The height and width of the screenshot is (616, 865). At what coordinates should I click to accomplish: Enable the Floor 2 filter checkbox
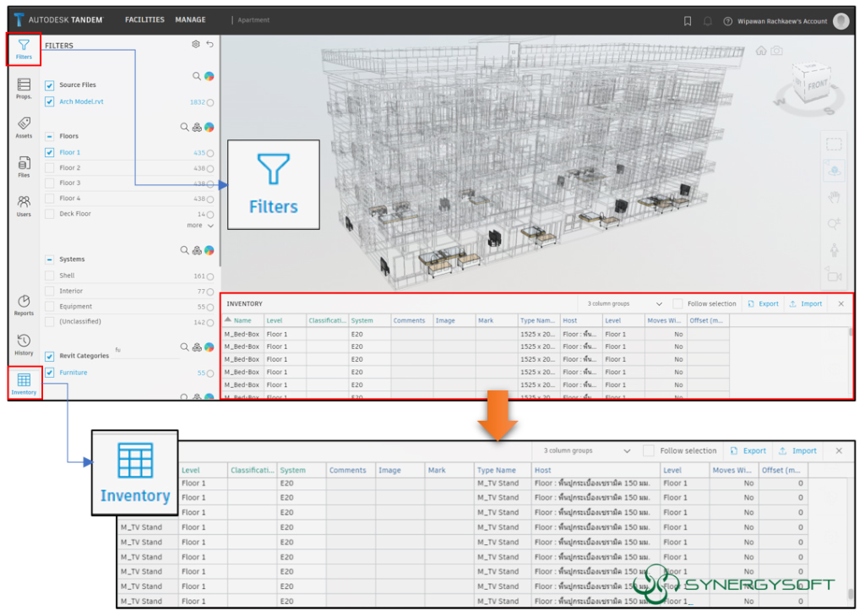[x=48, y=167]
